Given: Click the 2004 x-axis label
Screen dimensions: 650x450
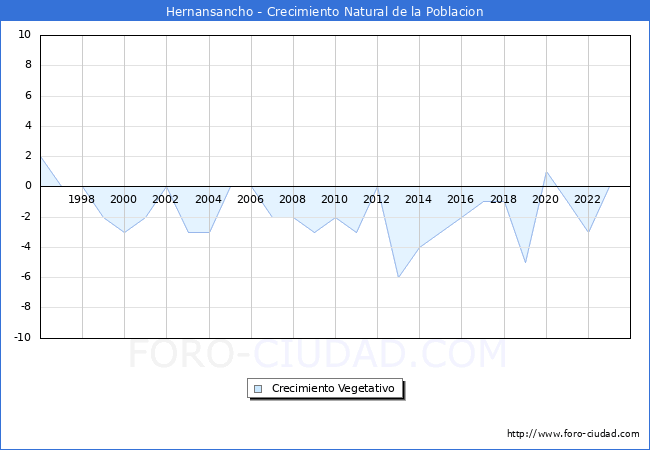Looking at the screenshot, I should pos(208,199).
